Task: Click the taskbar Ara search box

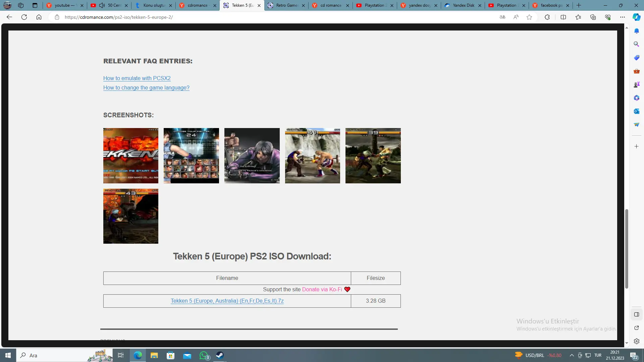Action: [x=64, y=355]
